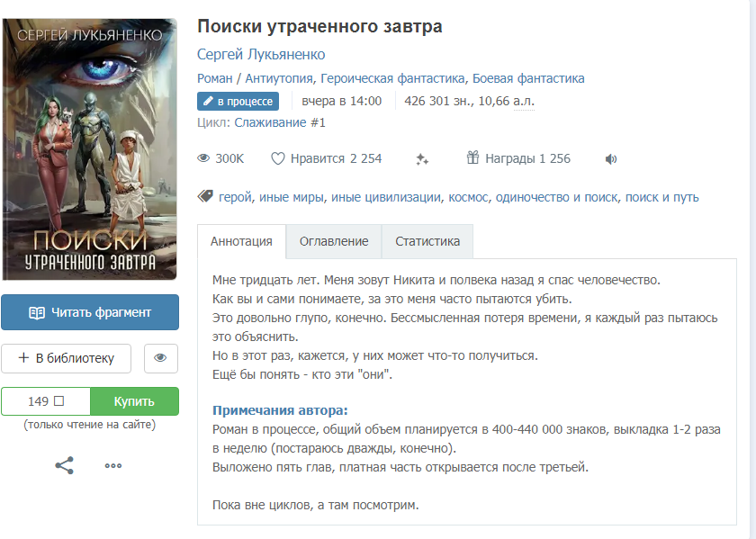Open awards via the gift icon
Image resolution: width=756 pixels, height=539 pixels.
tap(472, 157)
